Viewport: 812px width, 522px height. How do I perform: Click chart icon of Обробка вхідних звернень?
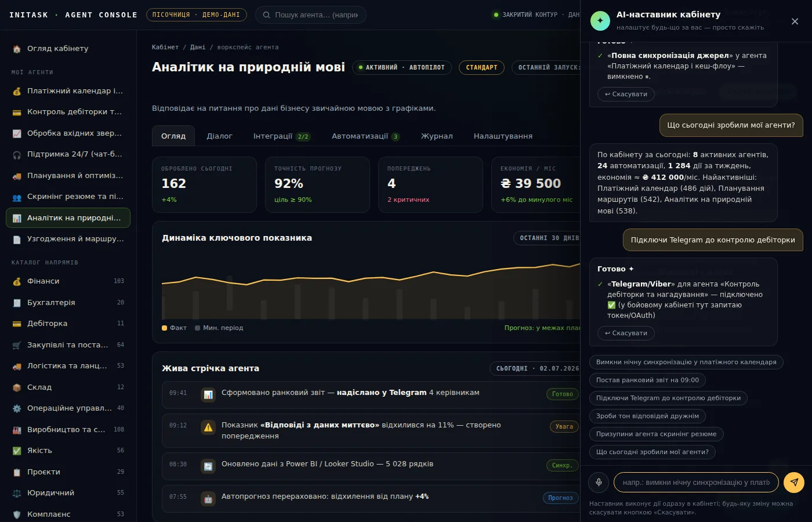tap(17, 133)
